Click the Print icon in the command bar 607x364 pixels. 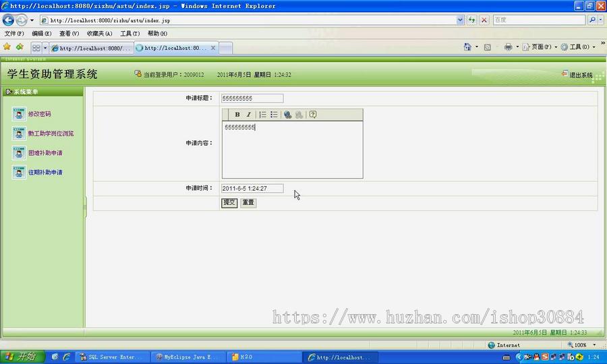tap(508, 47)
